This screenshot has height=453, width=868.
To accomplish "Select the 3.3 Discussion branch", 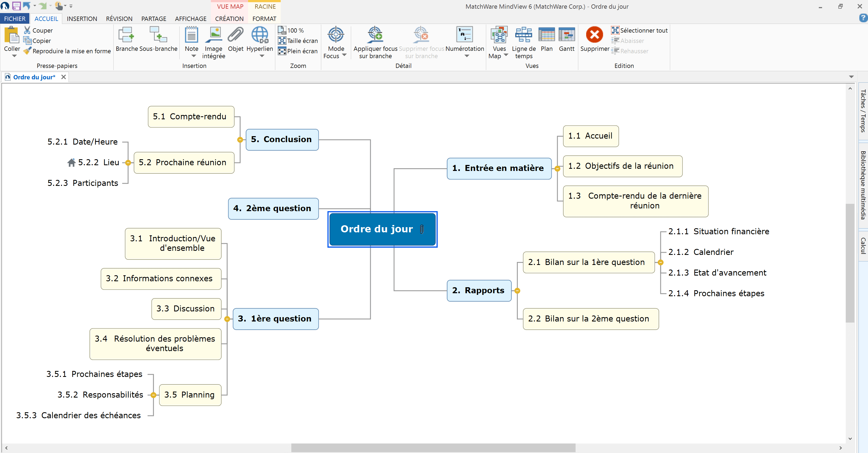I will [x=186, y=309].
